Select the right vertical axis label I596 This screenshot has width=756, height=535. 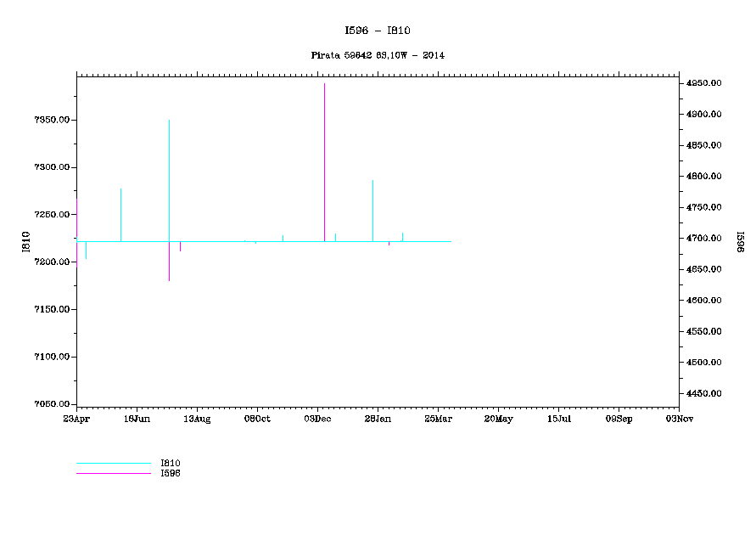point(738,241)
